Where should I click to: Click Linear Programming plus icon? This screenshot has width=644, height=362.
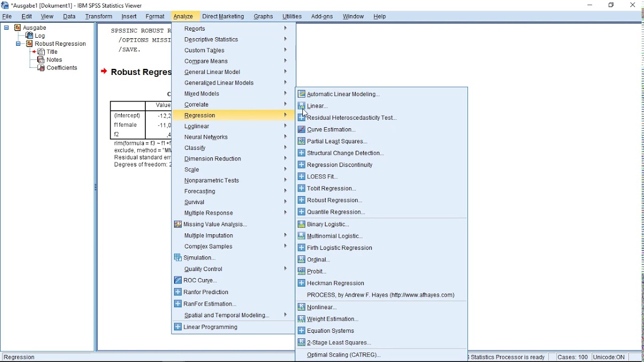coord(178,327)
